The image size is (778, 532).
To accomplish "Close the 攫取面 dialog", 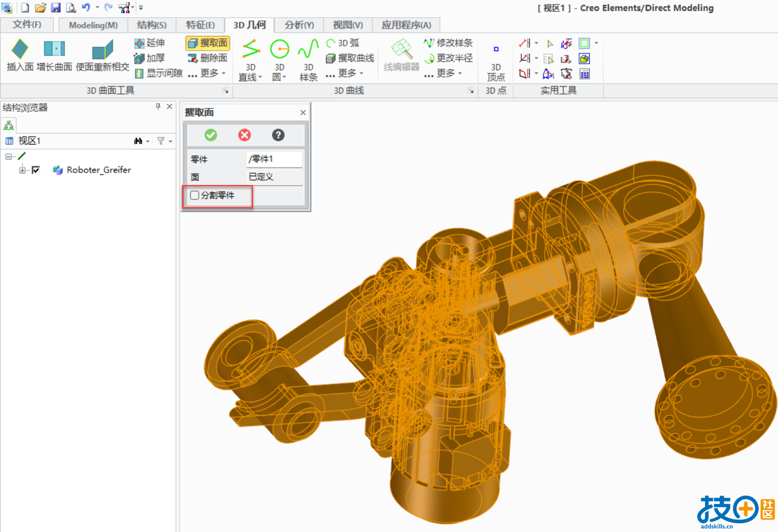I will click(x=303, y=112).
